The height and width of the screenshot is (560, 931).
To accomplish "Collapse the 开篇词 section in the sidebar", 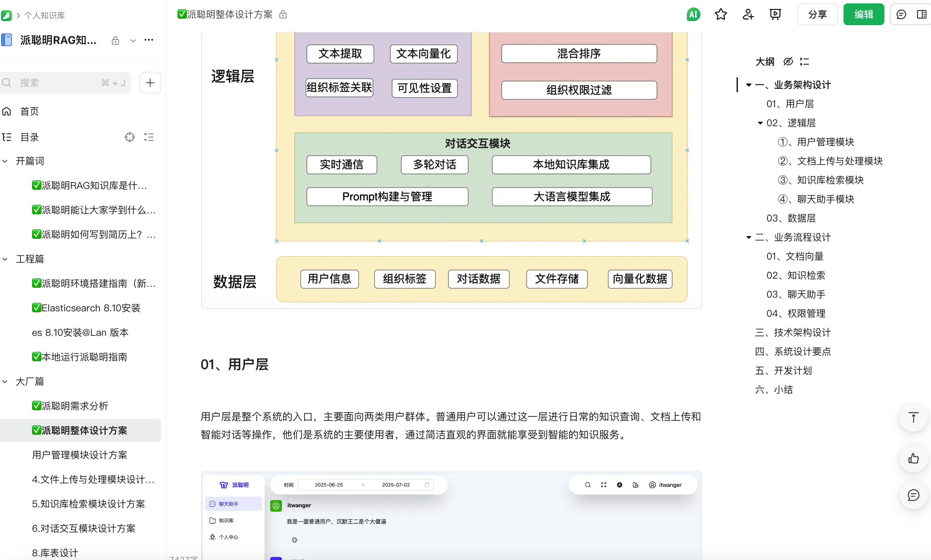I will (x=5, y=161).
